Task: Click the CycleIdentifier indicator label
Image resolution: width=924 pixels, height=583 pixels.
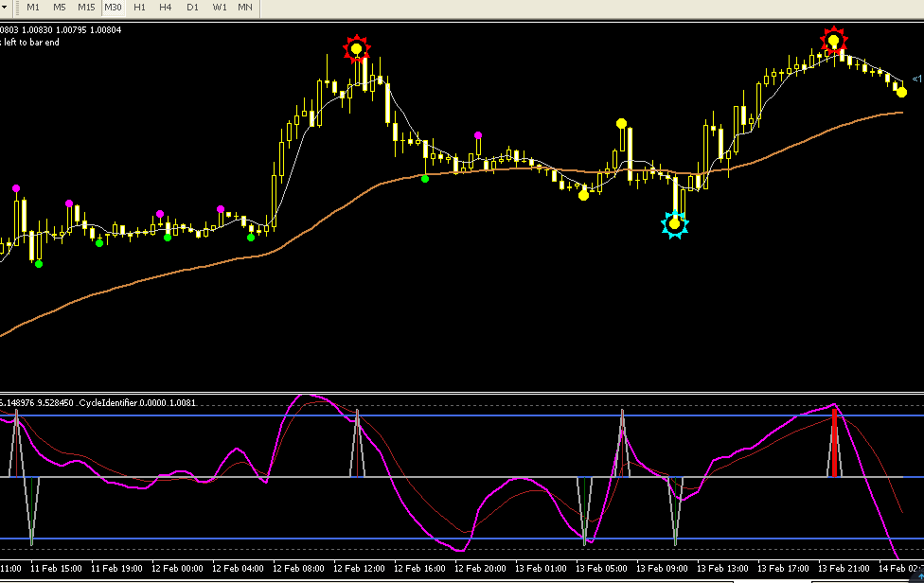Action: [x=137, y=403]
